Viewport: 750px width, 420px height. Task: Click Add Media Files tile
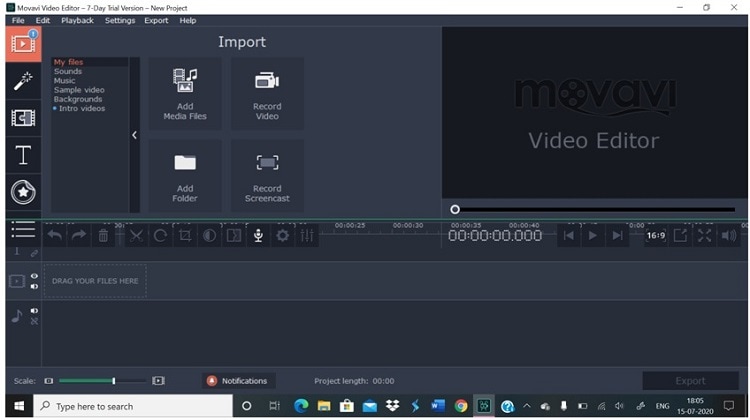point(185,94)
